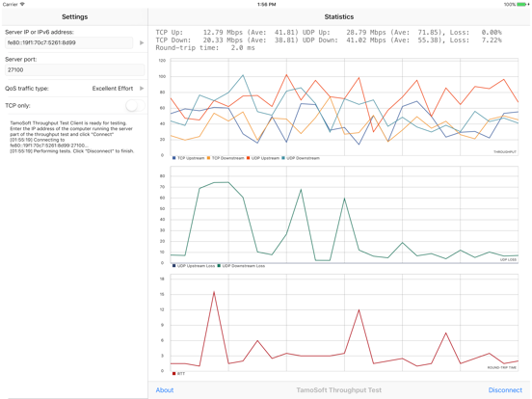
Task: Tap the QoS traffic type label
Action: [27, 89]
